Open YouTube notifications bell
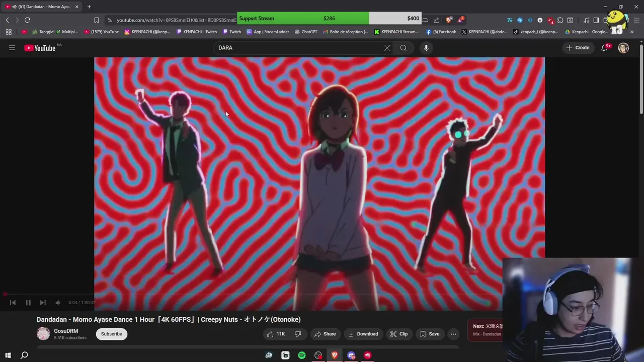 tap(604, 48)
